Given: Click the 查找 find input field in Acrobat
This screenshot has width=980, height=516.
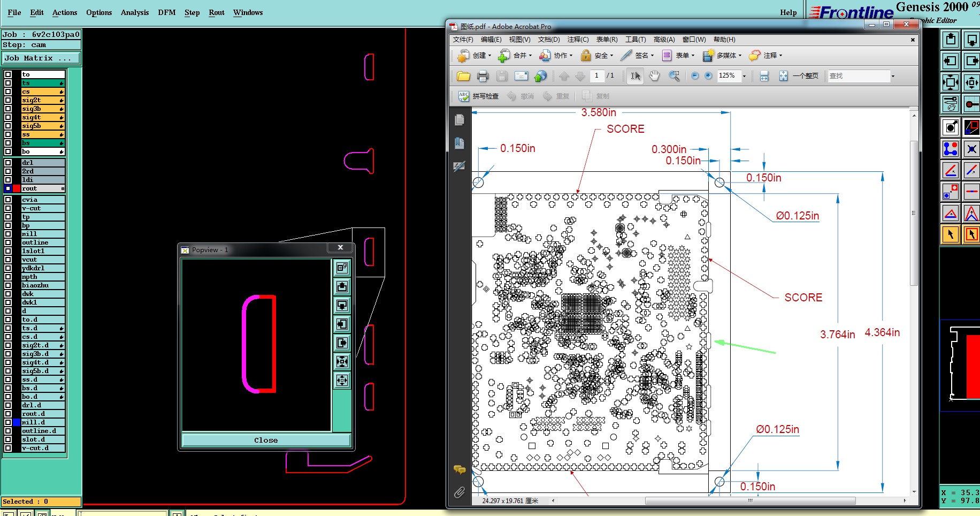Looking at the screenshot, I should click(x=858, y=76).
